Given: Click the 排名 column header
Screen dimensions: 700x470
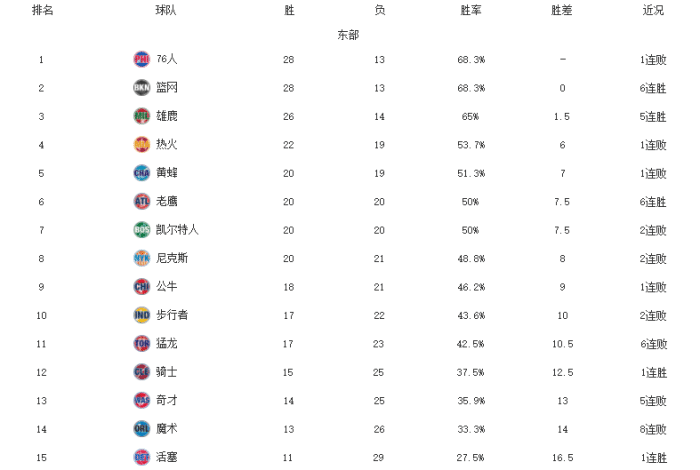Looking at the screenshot, I should point(42,10).
